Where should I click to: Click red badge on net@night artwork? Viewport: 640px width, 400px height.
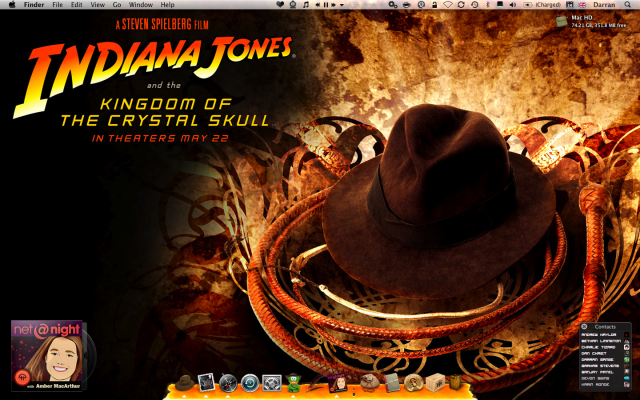22,377
